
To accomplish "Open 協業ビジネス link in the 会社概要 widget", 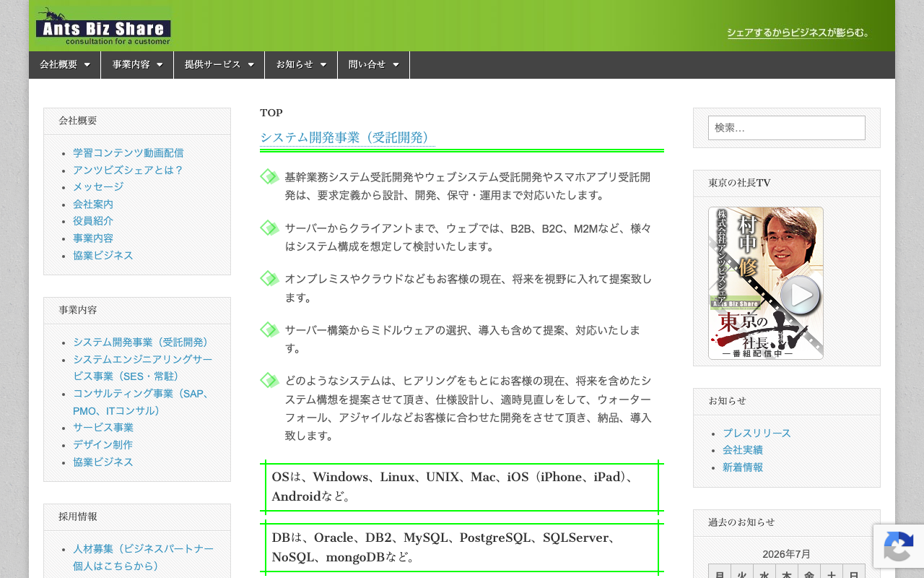I will click(x=103, y=256).
